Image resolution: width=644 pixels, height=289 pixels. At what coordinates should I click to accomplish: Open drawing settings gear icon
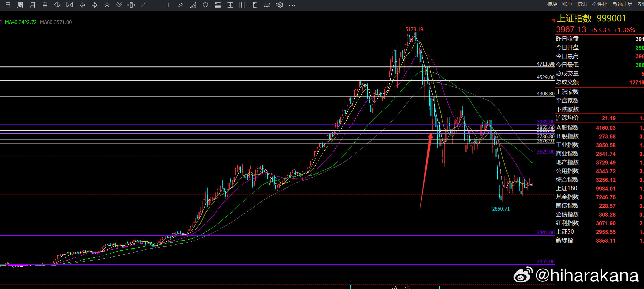tap(280, 5)
